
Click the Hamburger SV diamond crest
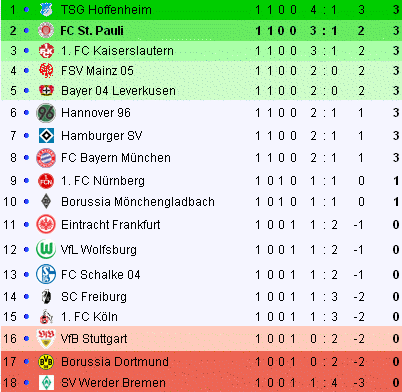(x=46, y=136)
